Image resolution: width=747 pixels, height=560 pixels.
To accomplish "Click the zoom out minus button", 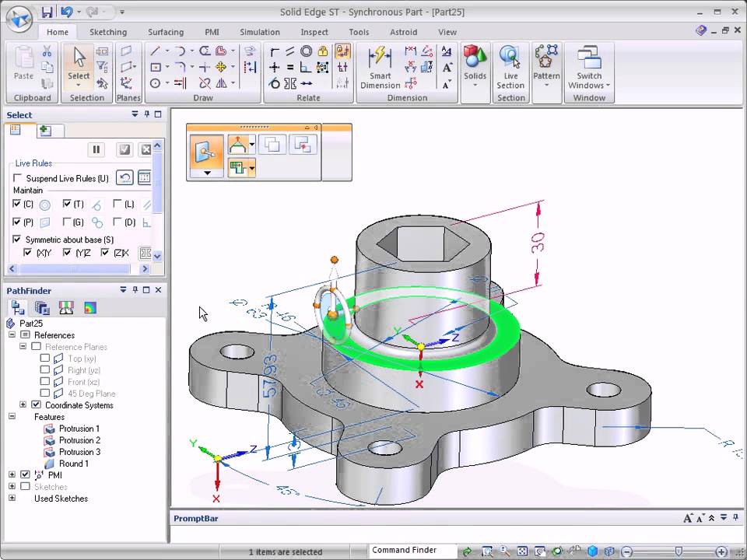I will tap(627, 552).
